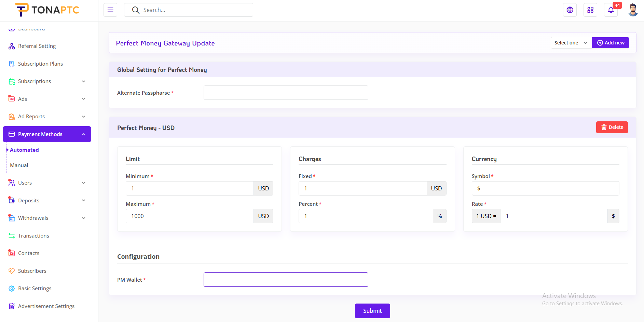
Task: Expand the Withdrawals menu chevron
Action: 84,218
